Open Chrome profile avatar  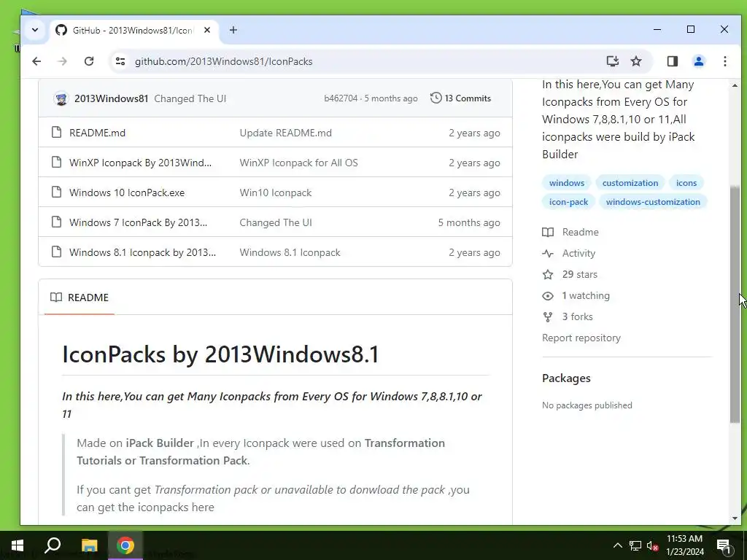[x=698, y=61]
